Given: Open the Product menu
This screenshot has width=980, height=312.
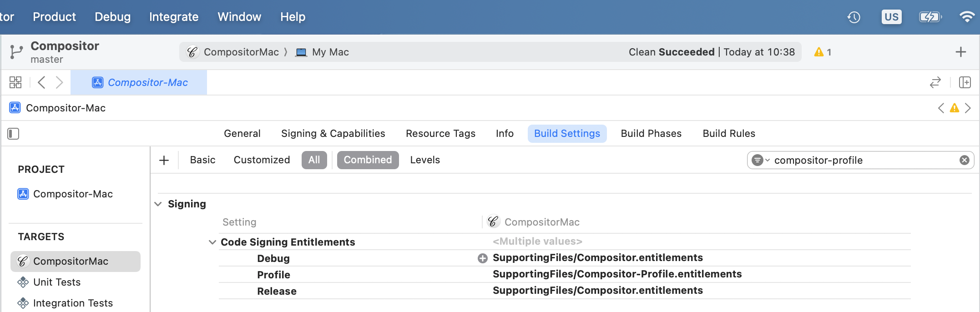Looking at the screenshot, I should [x=54, y=17].
